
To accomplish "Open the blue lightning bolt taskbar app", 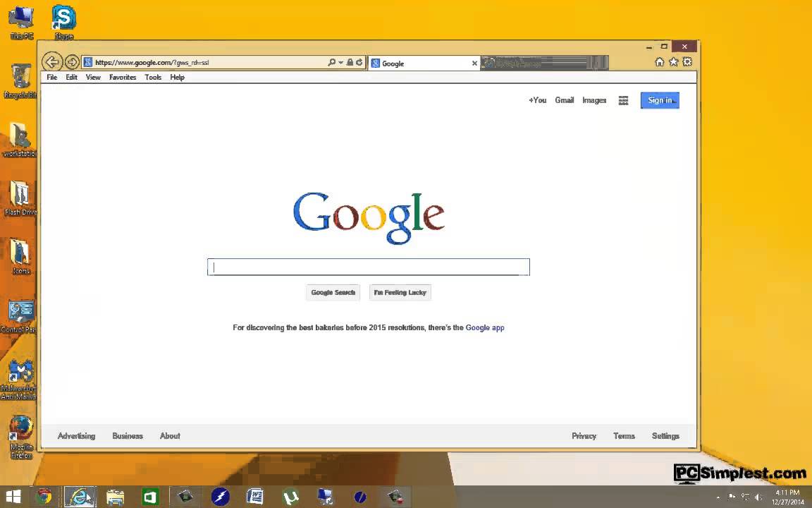I will (x=220, y=497).
